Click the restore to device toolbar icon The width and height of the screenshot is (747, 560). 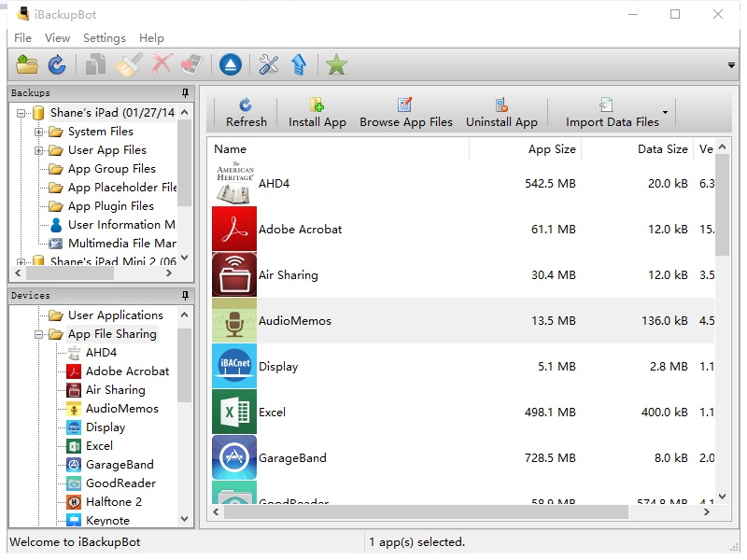(192, 64)
